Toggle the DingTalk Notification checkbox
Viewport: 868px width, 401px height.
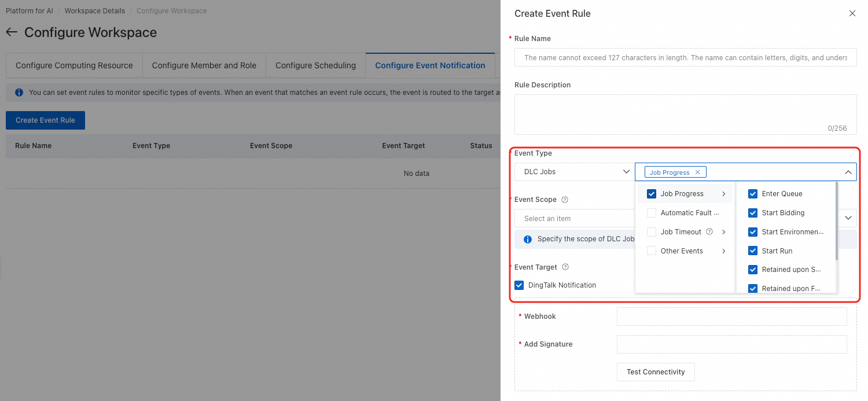(519, 285)
